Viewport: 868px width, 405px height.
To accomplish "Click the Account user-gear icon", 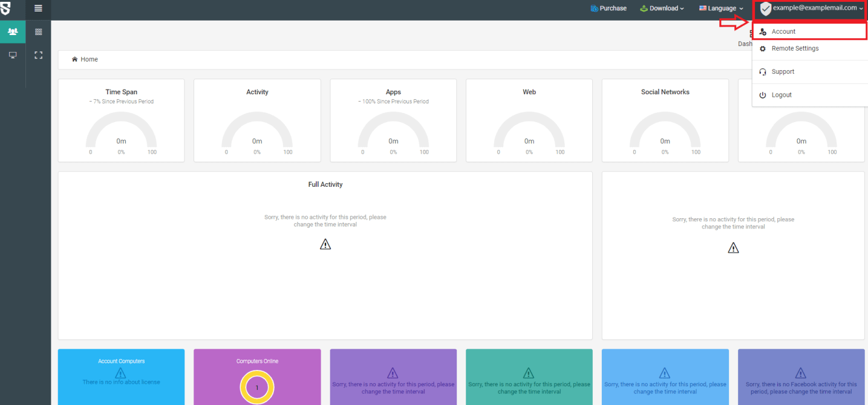I will (763, 31).
